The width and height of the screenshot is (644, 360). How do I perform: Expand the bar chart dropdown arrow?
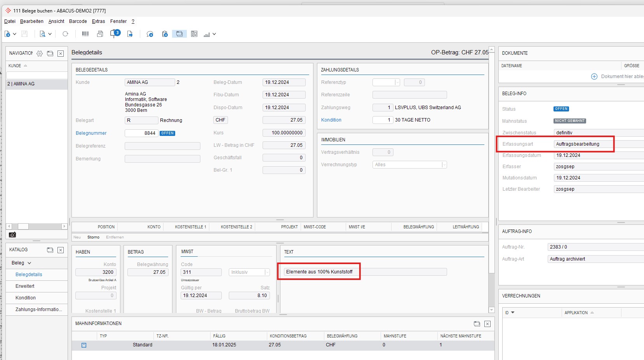tap(214, 34)
